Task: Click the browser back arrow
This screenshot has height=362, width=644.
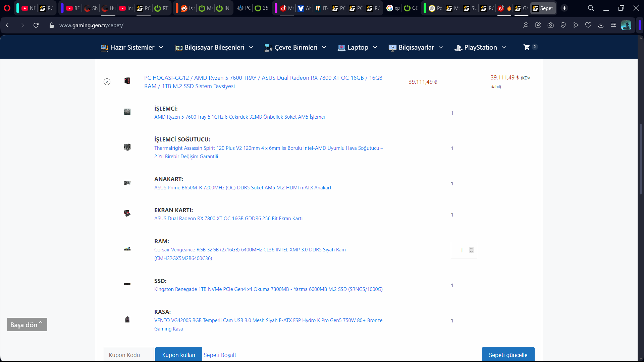Action: (x=7, y=25)
